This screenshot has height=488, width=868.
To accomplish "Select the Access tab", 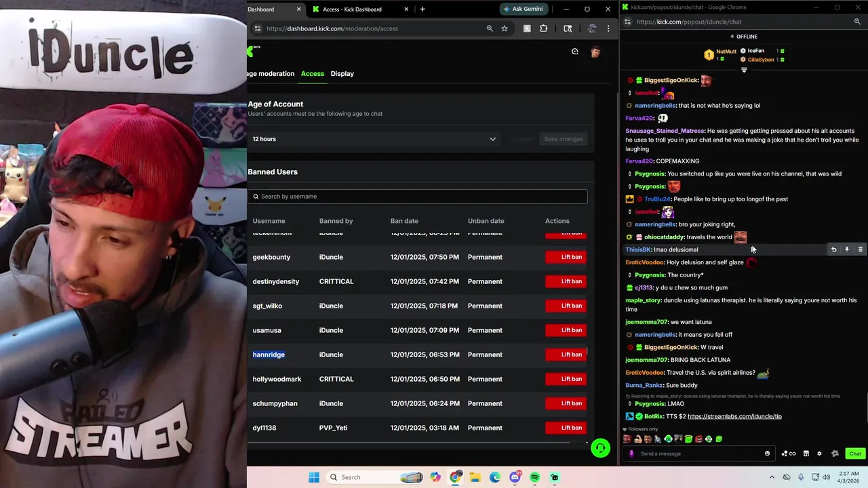I will click(x=313, y=73).
